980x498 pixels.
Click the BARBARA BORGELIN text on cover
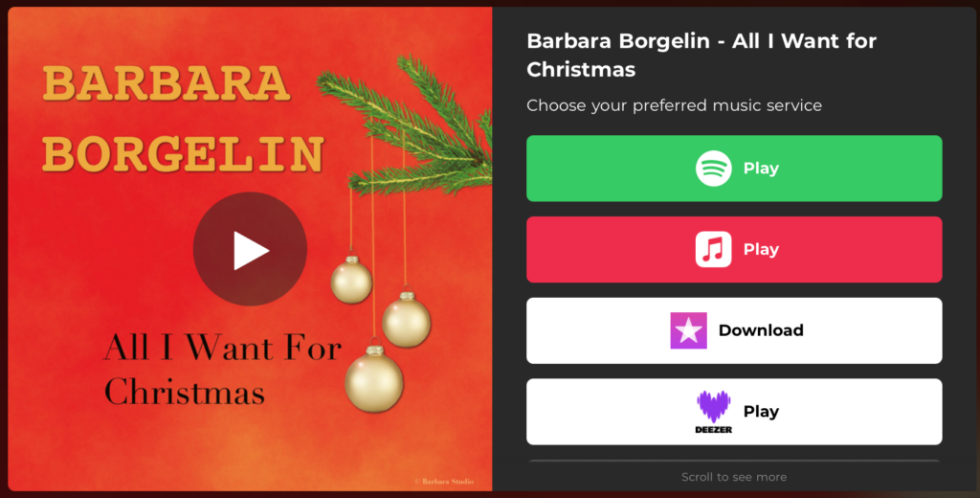click(x=183, y=118)
